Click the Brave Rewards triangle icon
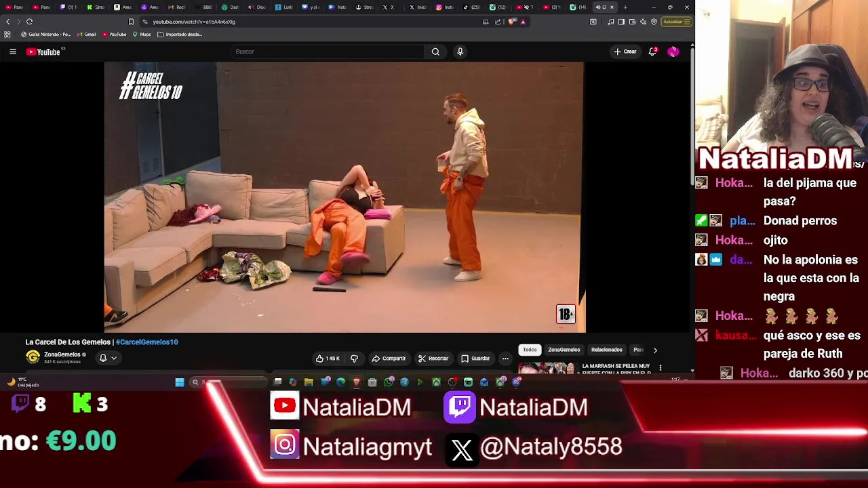868x488 pixels. (x=524, y=22)
